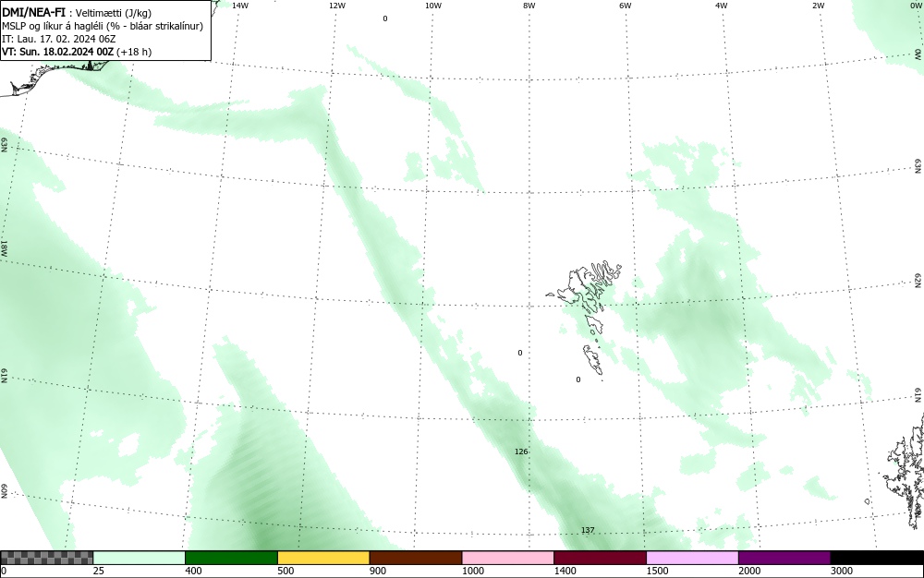The width and height of the screenshot is (924, 578).
Task: Click the 12W longitude label
Action: tap(336, 6)
